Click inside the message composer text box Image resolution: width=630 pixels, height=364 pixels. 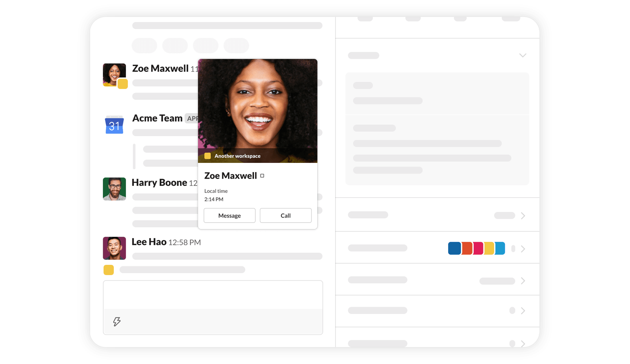(213, 295)
